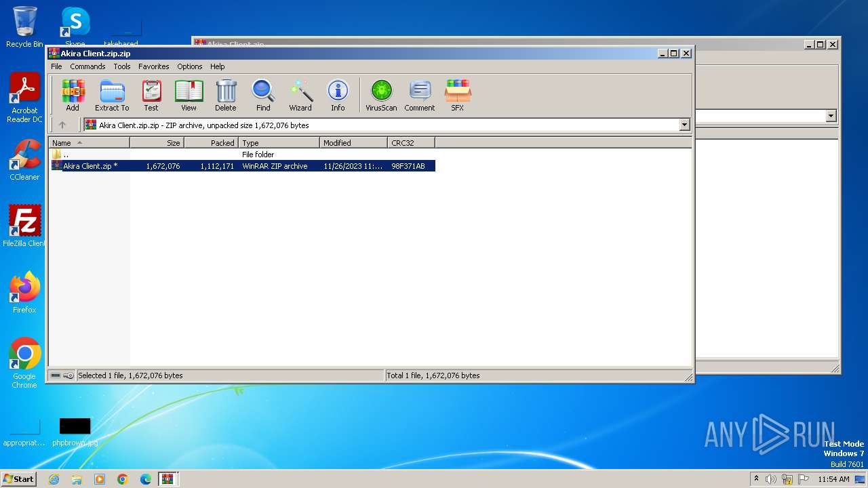Screen dimensions: 868x488
Task: Click the CRC32 value 98F371AB
Action: coord(408,166)
